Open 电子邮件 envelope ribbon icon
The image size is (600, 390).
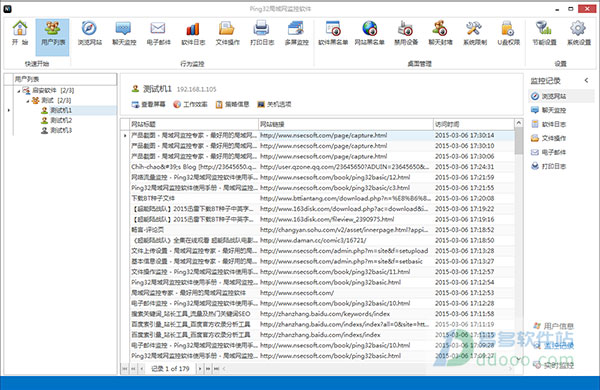coord(158,33)
